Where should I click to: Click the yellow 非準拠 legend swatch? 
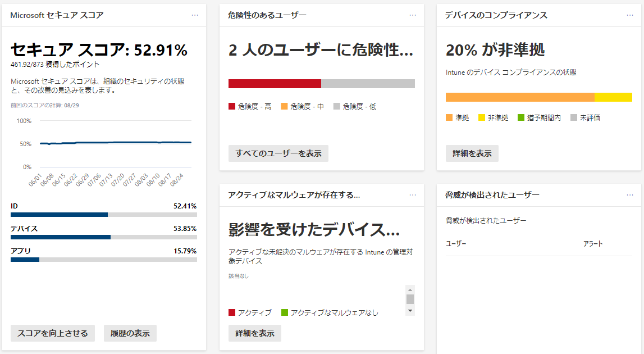point(482,117)
